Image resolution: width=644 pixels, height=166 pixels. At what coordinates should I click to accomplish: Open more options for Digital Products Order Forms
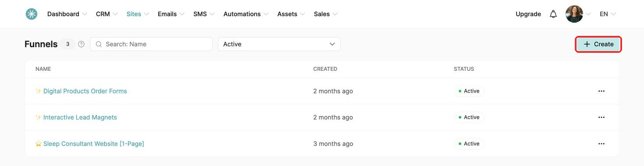[x=601, y=91]
